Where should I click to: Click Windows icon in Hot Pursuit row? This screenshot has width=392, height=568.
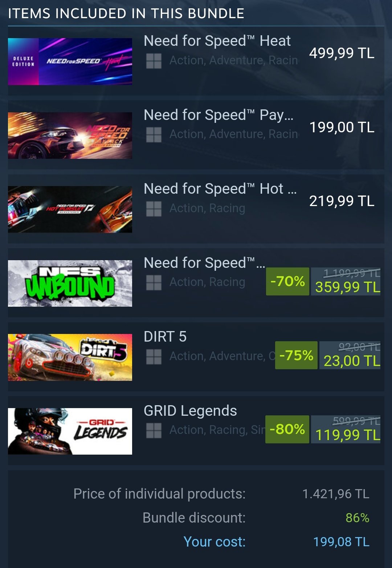pyautogui.click(x=154, y=209)
